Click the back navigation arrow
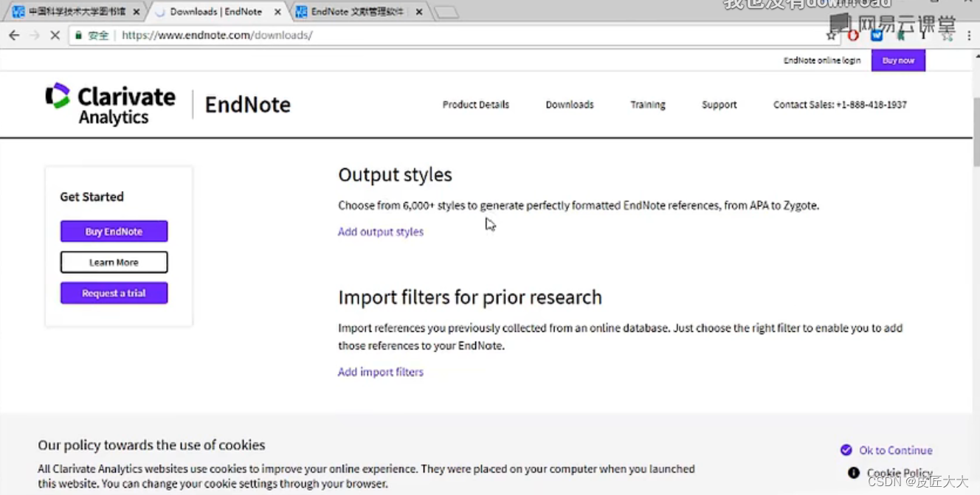 (x=14, y=35)
